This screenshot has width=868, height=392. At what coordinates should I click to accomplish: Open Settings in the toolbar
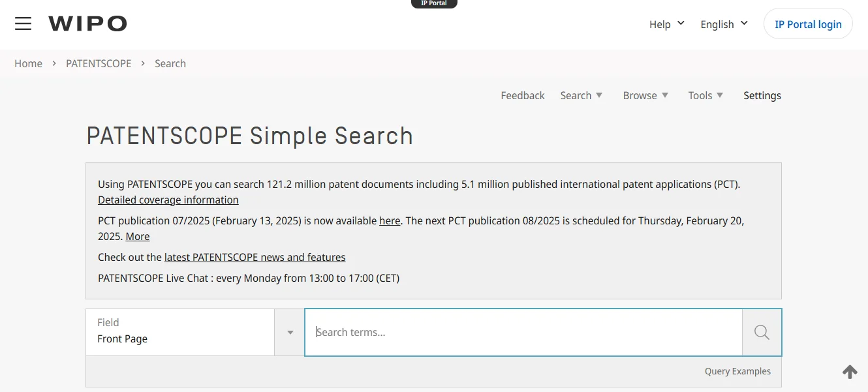(x=762, y=95)
